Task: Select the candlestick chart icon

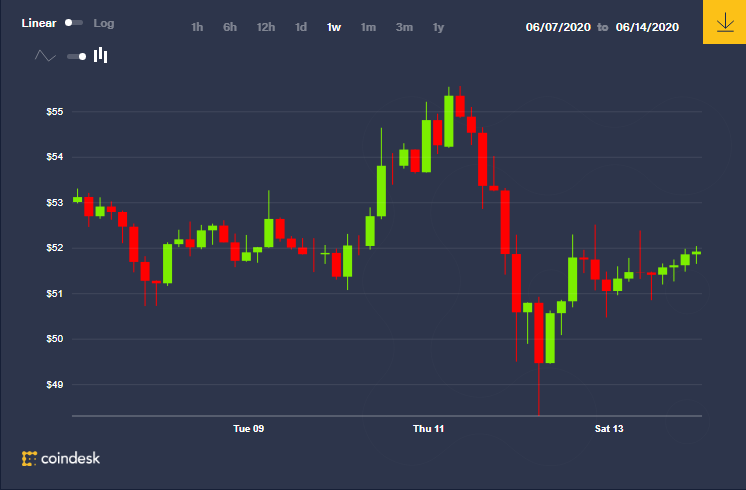Action: [x=100, y=55]
